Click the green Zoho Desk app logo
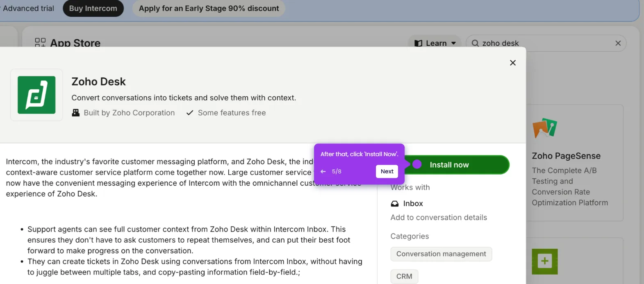Image resolution: width=644 pixels, height=284 pixels. 36,95
